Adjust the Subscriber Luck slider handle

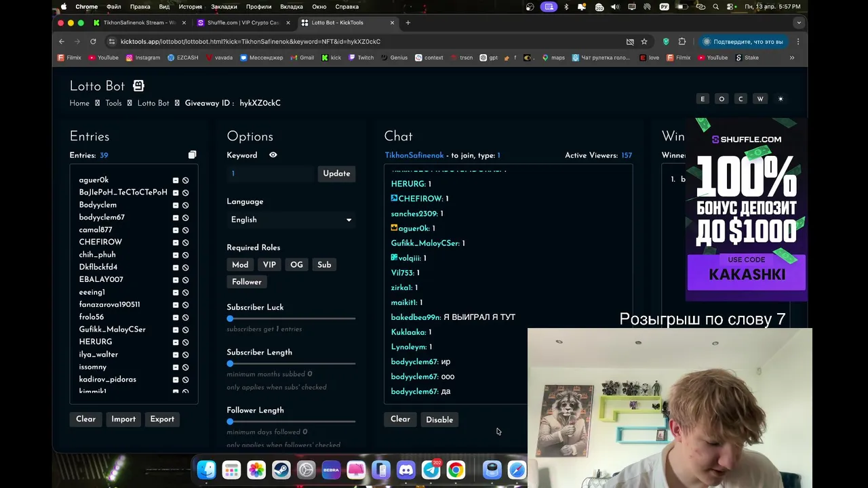tap(230, 319)
